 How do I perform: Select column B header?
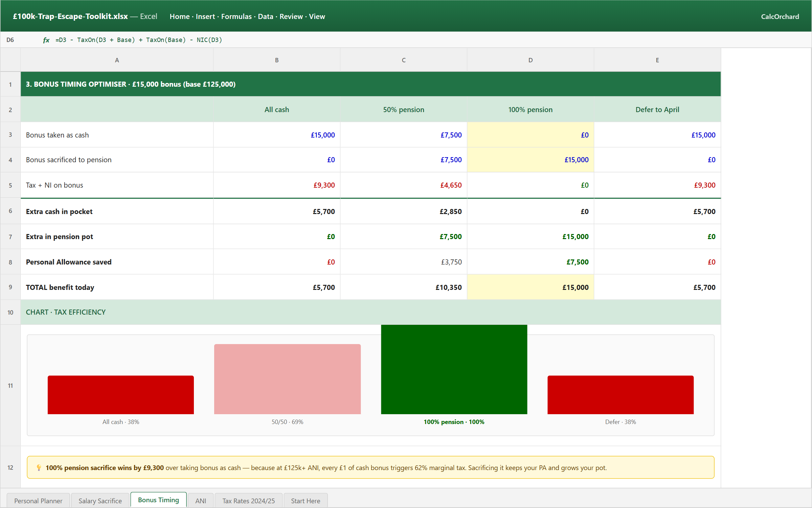(277, 60)
